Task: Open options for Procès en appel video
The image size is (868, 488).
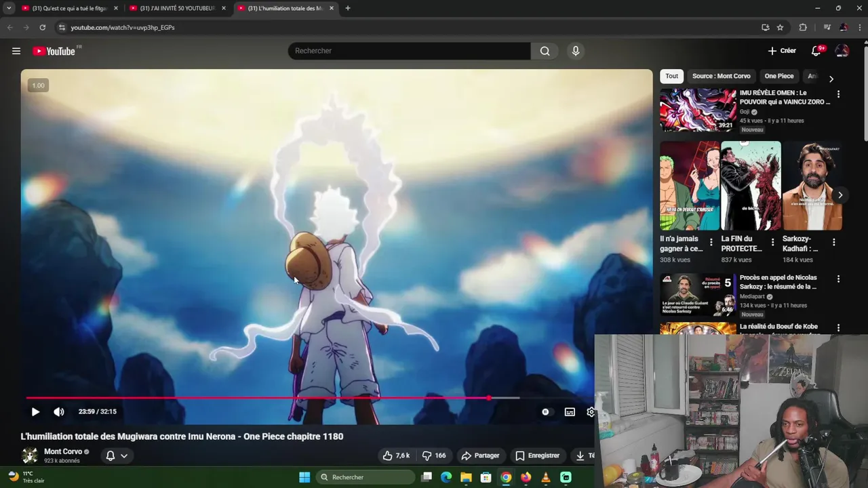Action: point(838,279)
